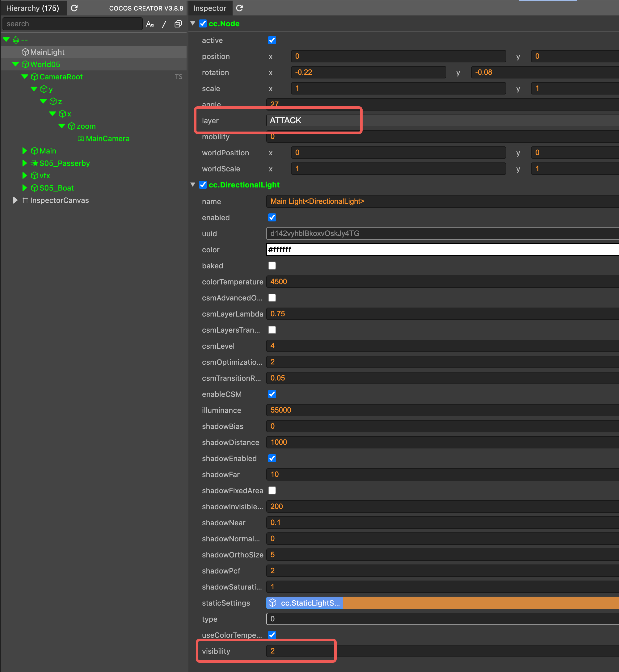The image size is (619, 672).
Task: Click the scene root flame icon
Action: pos(16,40)
